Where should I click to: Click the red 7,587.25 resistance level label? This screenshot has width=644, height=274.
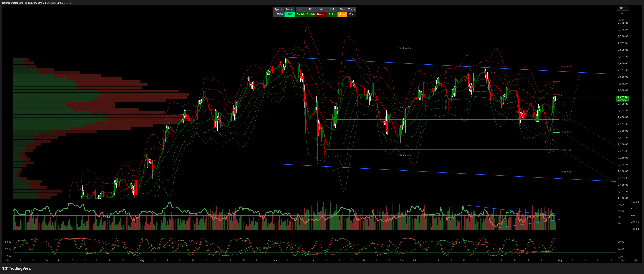pos(566,67)
